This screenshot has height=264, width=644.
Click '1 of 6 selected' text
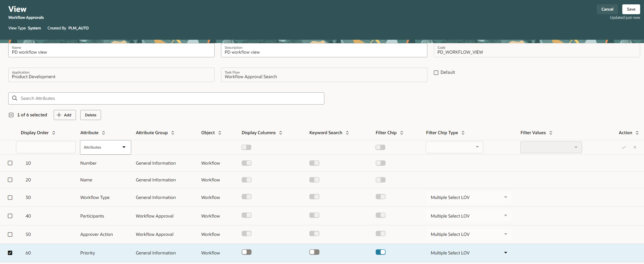(32, 115)
